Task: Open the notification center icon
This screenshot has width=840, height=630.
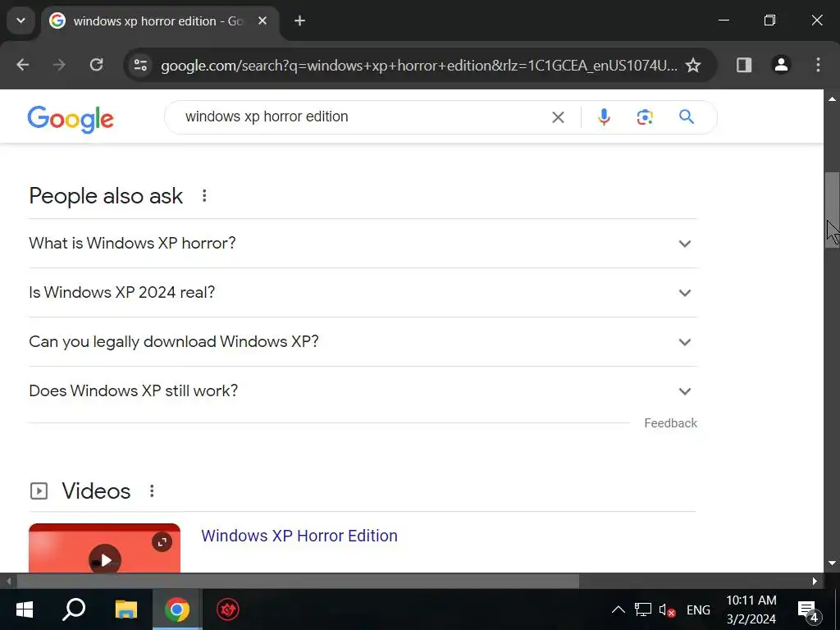Action: click(808, 610)
